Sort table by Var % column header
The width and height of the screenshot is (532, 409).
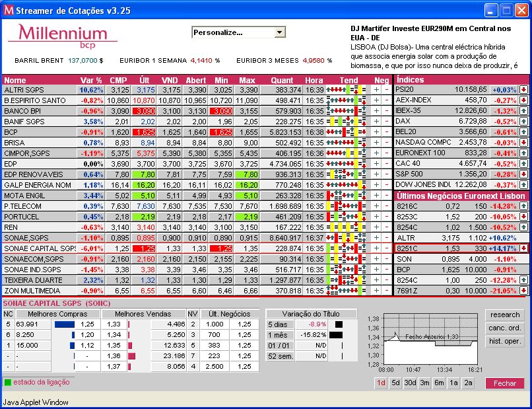[x=91, y=81]
